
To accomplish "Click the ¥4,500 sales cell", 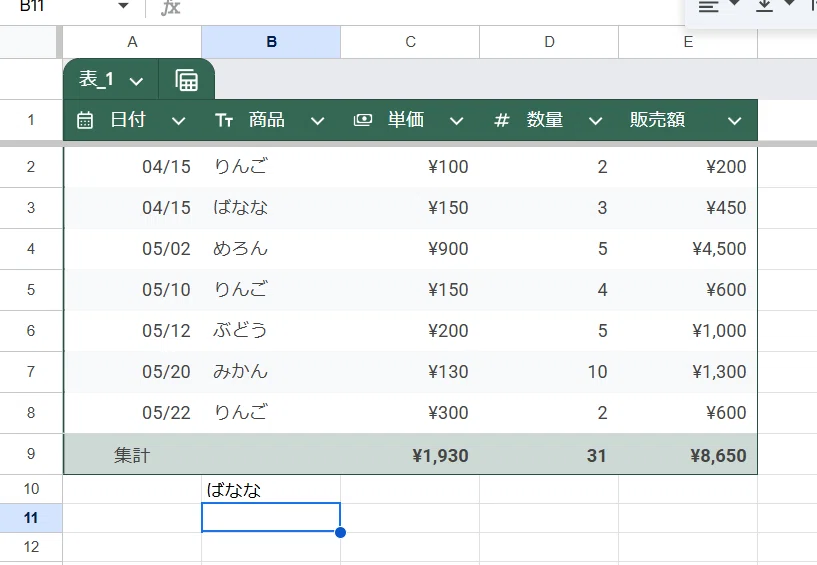I will tap(688, 249).
